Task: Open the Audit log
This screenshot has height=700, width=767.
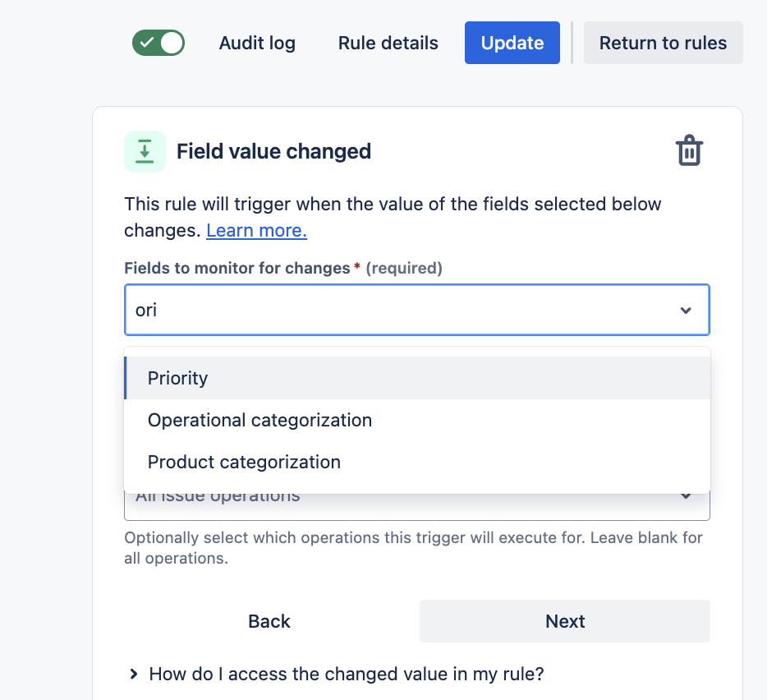Action: pyautogui.click(x=257, y=43)
